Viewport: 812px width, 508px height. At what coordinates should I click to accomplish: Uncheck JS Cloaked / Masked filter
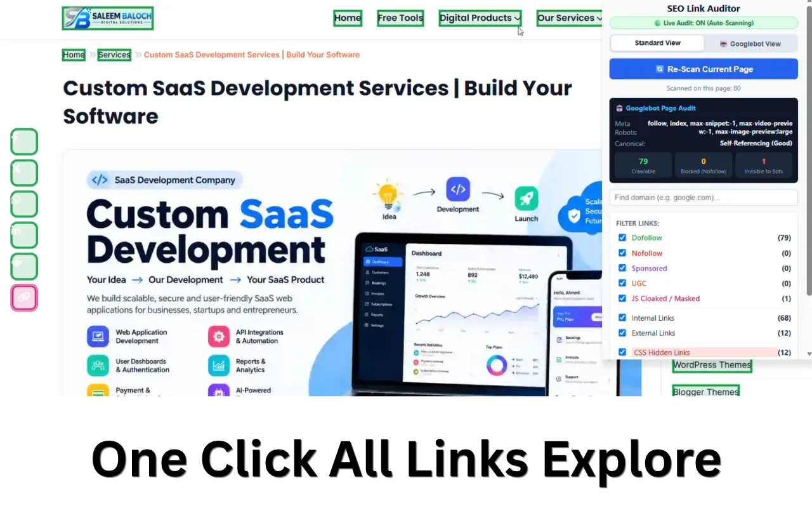[x=622, y=298]
